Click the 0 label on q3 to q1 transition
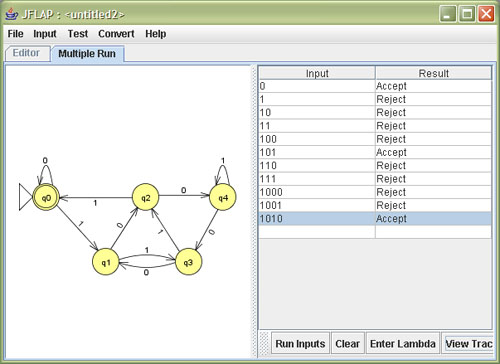This screenshot has width=500, height=364. [146, 273]
